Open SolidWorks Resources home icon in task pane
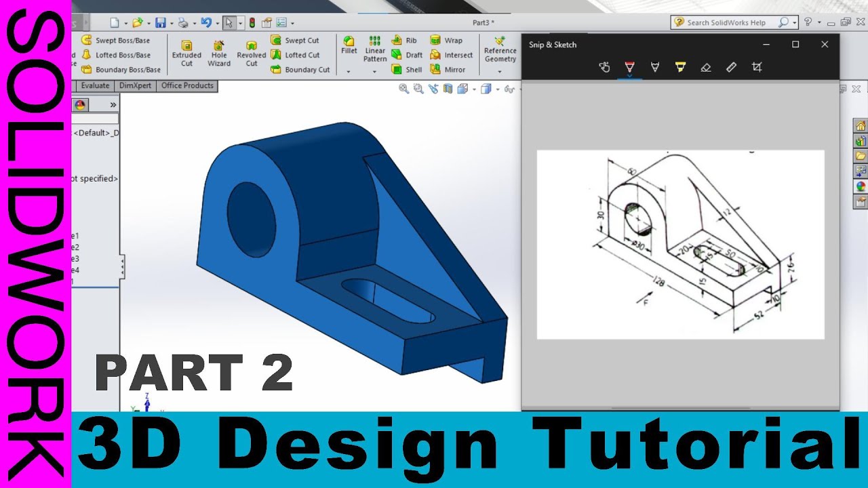 pyautogui.click(x=861, y=126)
